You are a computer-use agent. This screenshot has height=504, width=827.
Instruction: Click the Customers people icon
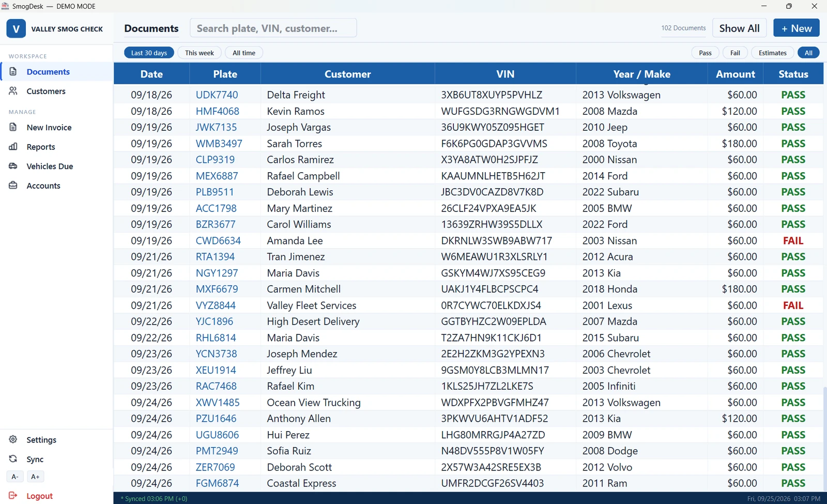click(13, 91)
